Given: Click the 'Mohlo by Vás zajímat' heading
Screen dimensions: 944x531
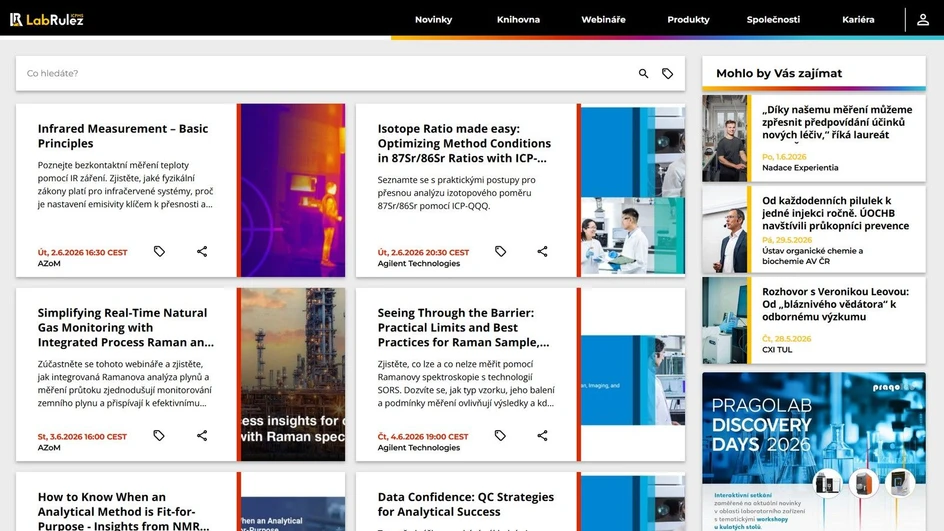Looking at the screenshot, I should [x=778, y=73].
